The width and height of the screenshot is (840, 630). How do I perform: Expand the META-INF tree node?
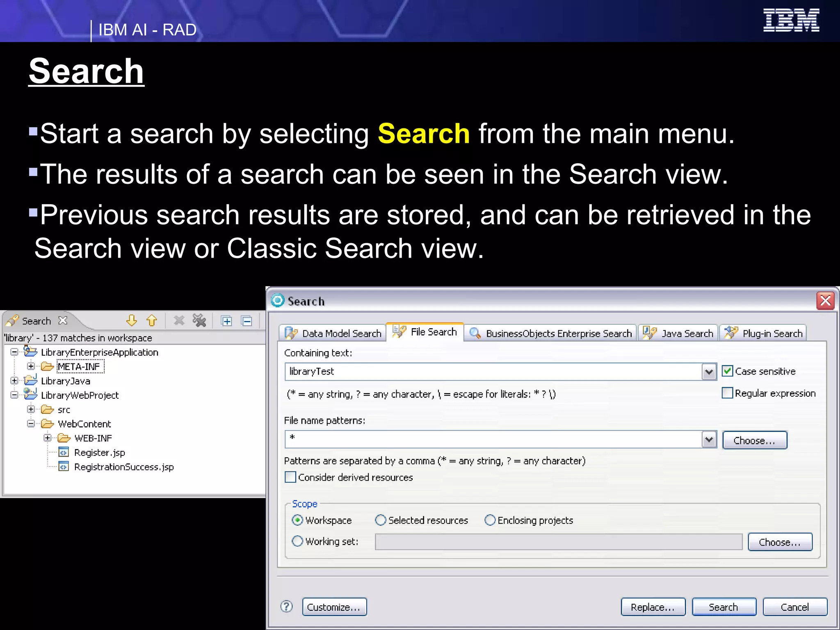click(x=31, y=366)
